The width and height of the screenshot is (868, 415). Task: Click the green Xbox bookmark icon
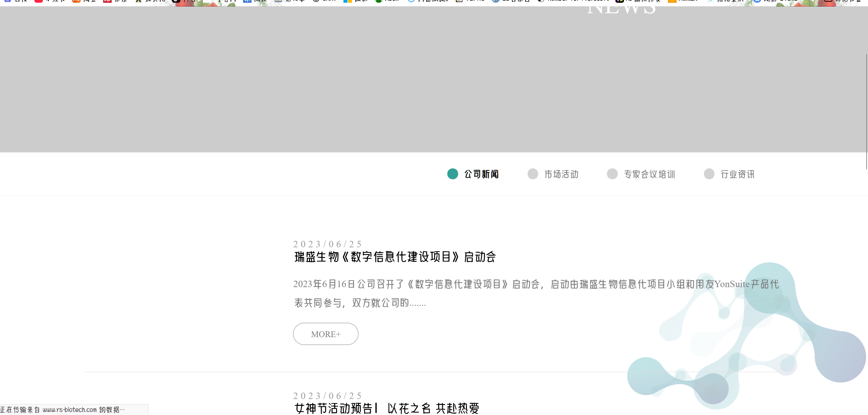378,1
